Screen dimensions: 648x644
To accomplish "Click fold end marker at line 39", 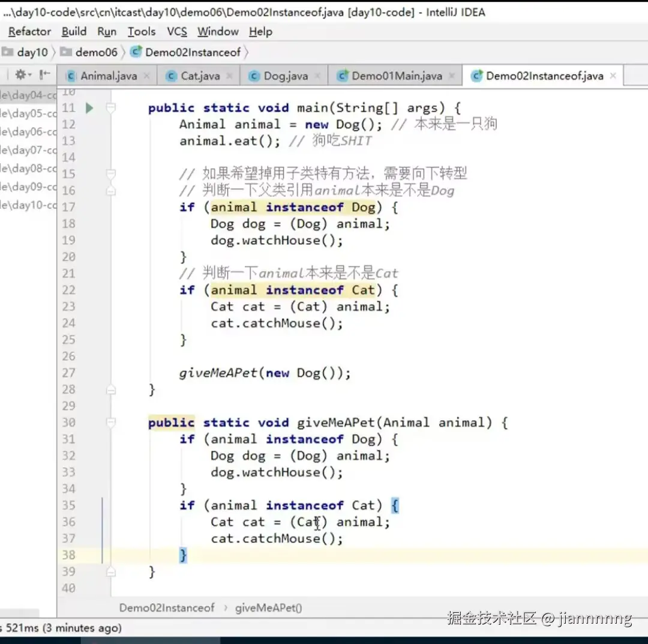I will [x=111, y=571].
